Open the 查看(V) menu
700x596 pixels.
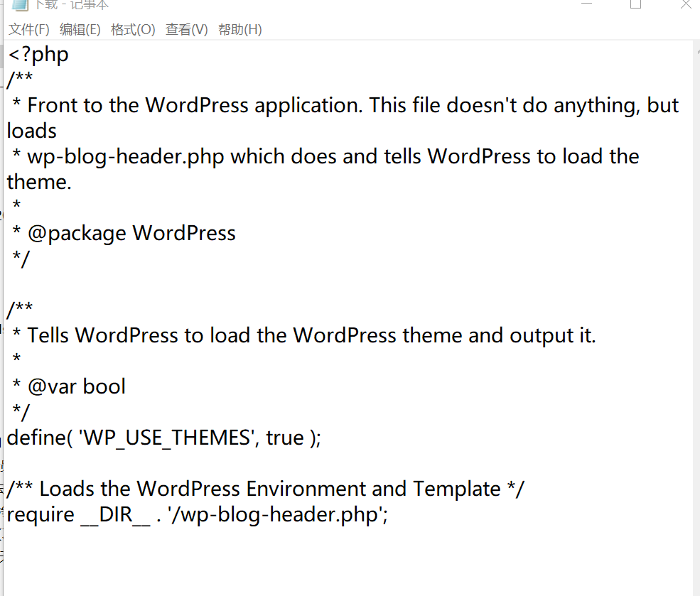point(187,29)
